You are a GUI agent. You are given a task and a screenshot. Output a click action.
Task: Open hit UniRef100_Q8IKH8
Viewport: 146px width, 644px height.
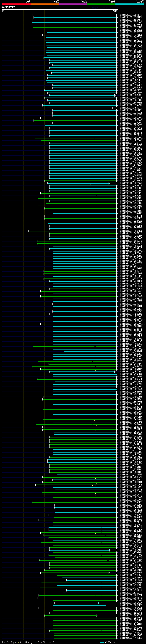(131, 620)
